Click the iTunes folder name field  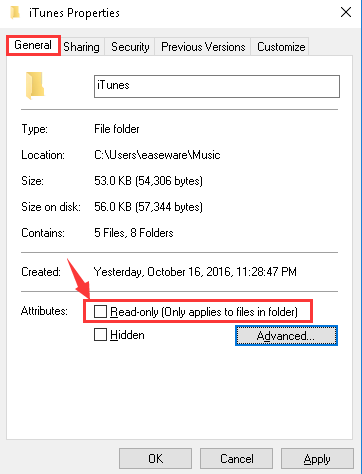point(217,86)
